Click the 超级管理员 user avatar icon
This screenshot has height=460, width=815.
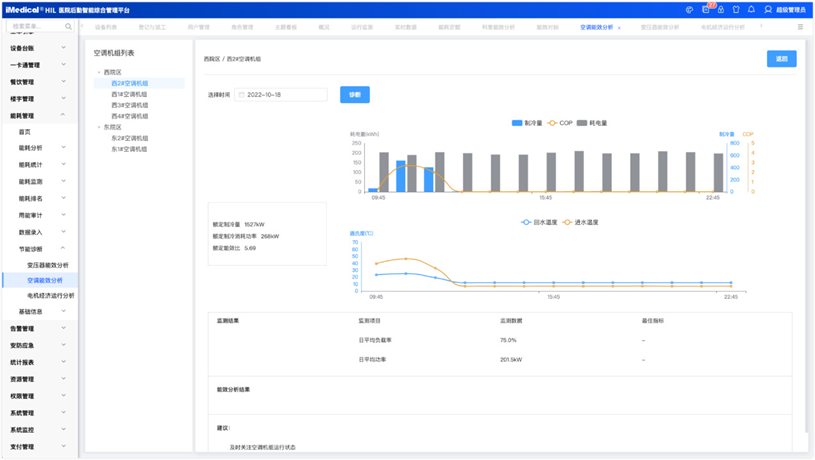(x=768, y=9)
